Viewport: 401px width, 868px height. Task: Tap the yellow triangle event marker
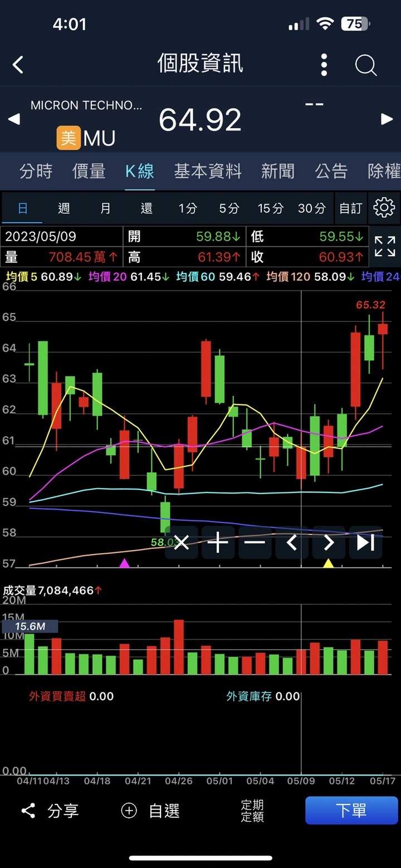pyautogui.click(x=329, y=563)
